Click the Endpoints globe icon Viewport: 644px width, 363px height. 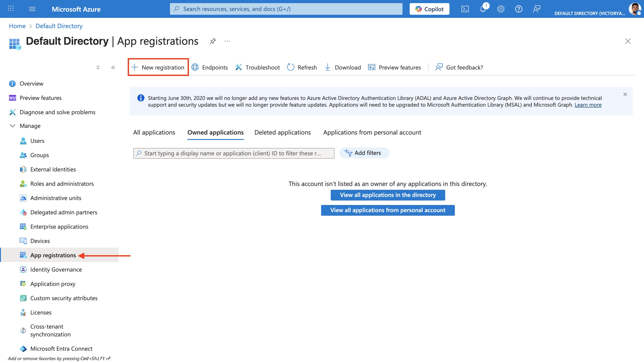pos(195,67)
